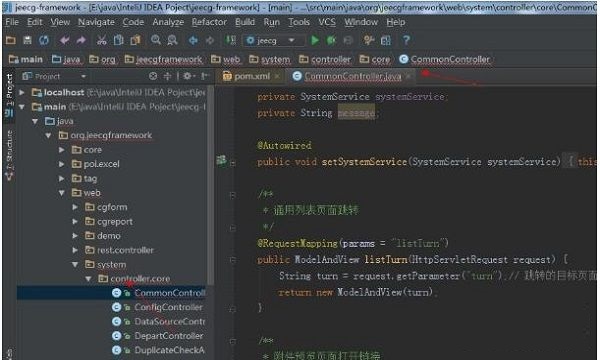Viewport: 600px width, 360px height.
Task: Open the Analyze menu
Action: tap(168, 22)
